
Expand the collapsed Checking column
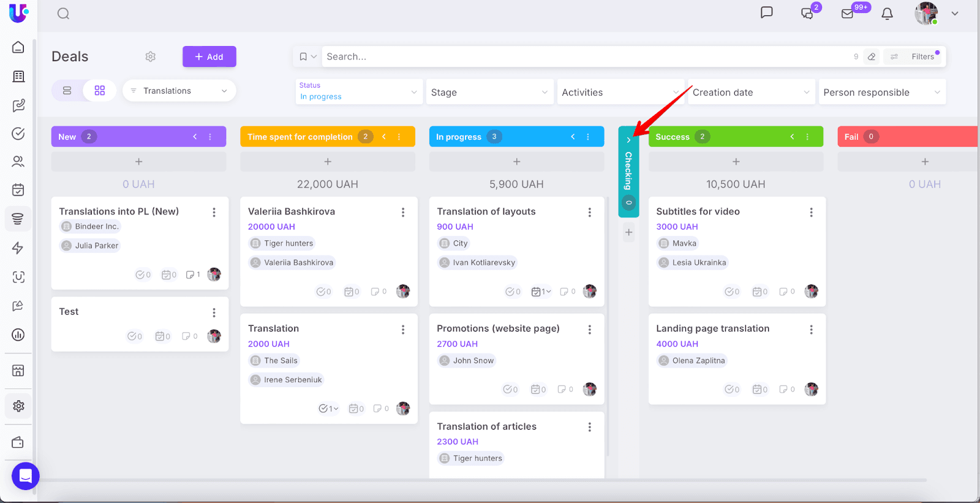click(628, 140)
